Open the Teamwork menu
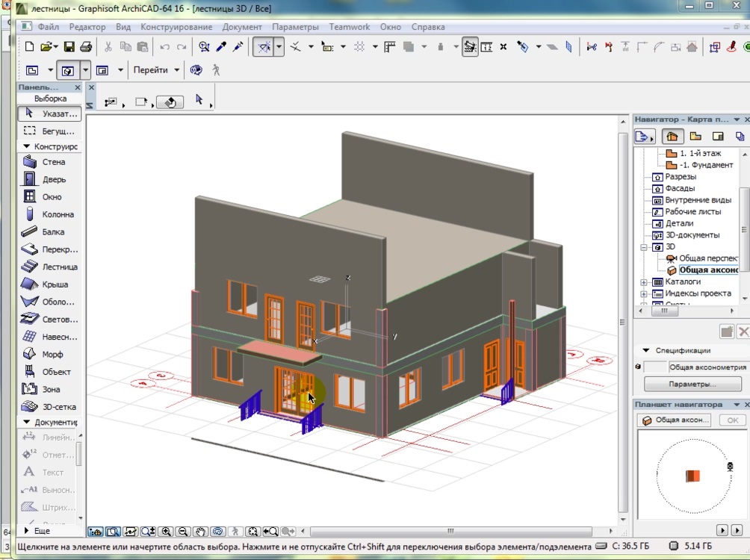 (350, 27)
